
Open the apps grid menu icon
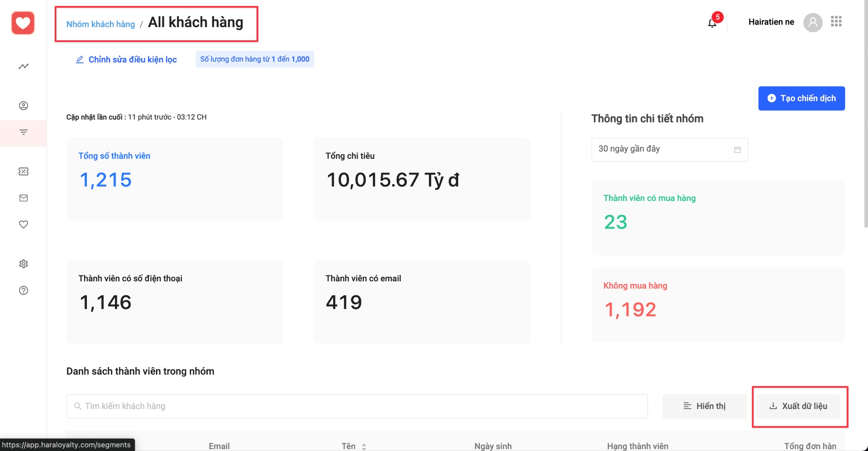tap(836, 22)
